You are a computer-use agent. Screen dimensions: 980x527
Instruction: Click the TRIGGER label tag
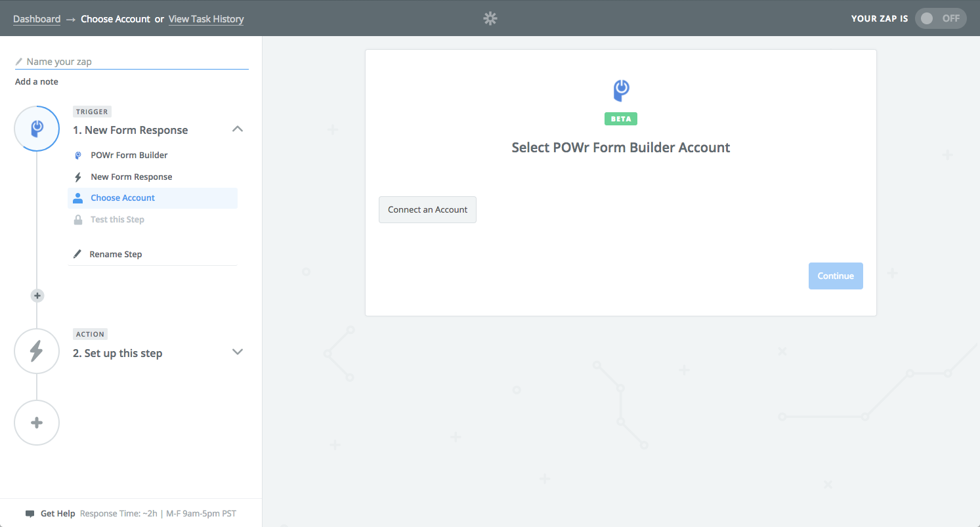tap(92, 112)
